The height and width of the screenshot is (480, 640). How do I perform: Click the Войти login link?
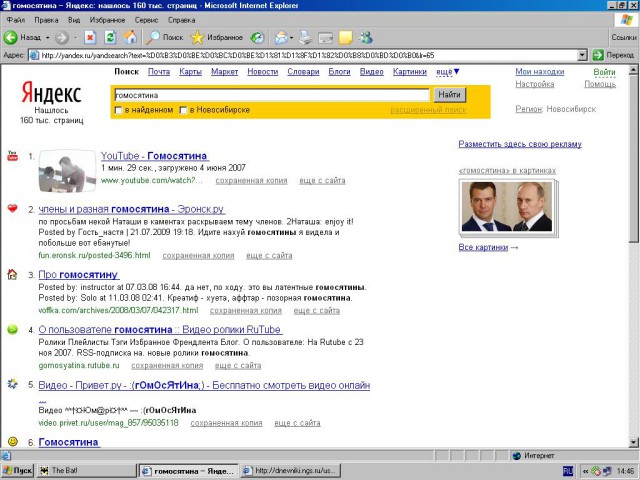click(604, 72)
